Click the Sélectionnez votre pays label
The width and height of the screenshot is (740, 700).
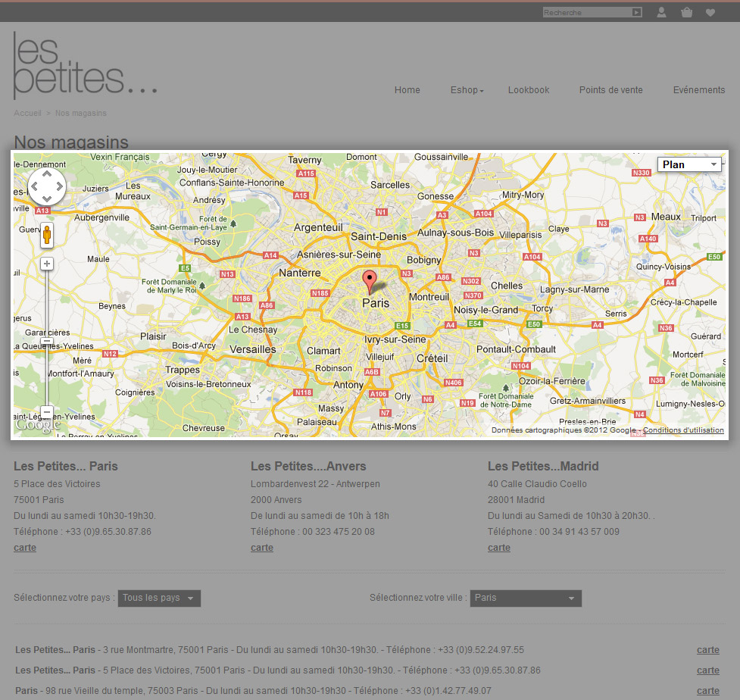[64, 598]
